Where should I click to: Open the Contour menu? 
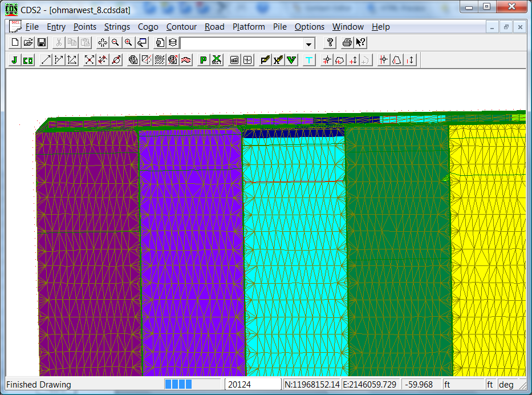tap(181, 27)
